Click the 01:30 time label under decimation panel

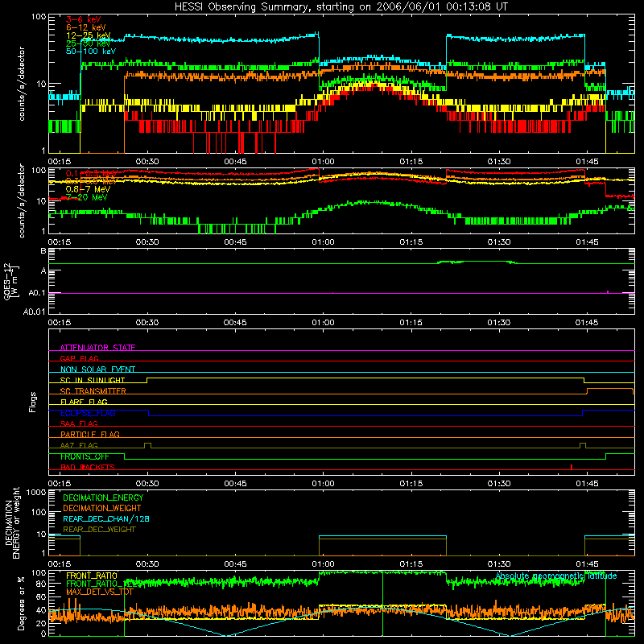[498, 564]
